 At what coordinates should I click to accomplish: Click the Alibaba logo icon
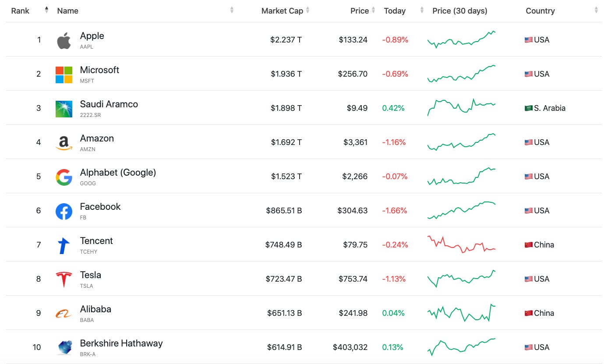coord(64,314)
